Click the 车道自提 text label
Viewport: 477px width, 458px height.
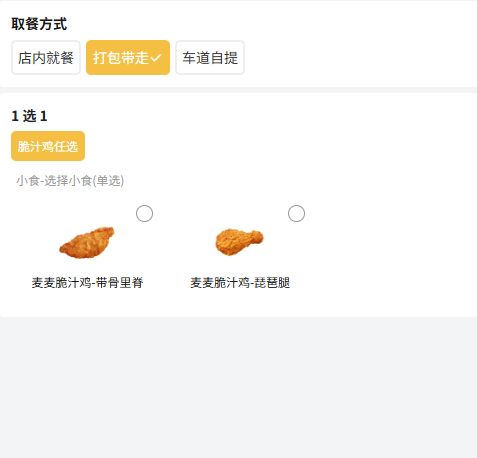(x=210, y=58)
